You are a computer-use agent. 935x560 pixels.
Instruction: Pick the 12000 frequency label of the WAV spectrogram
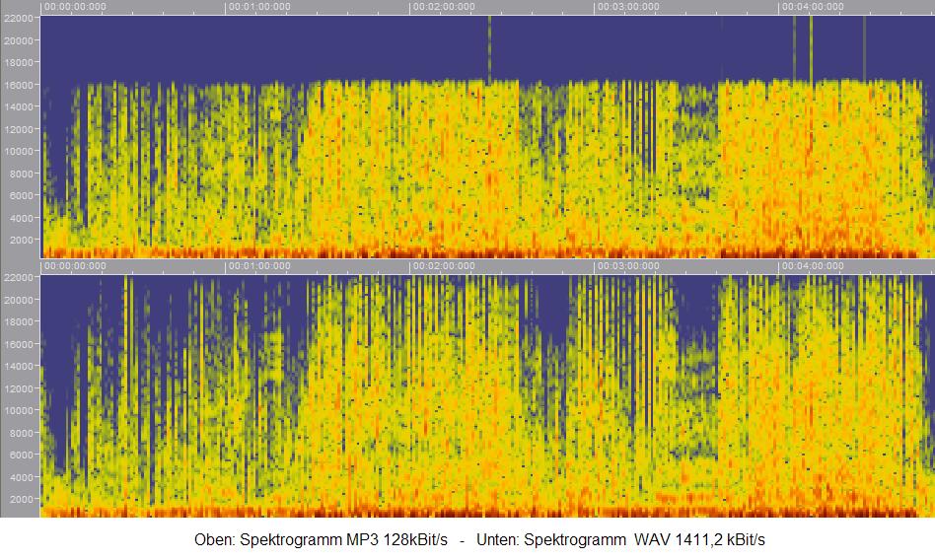[19, 388]
